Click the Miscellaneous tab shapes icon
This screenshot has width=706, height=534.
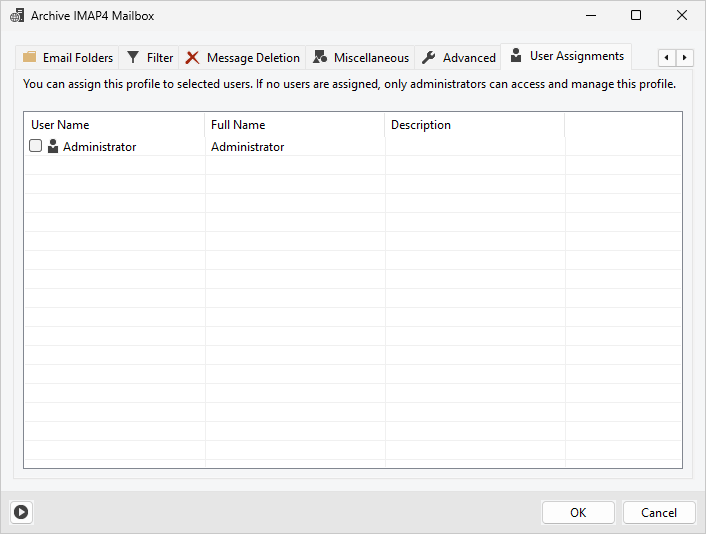[320, 58]
